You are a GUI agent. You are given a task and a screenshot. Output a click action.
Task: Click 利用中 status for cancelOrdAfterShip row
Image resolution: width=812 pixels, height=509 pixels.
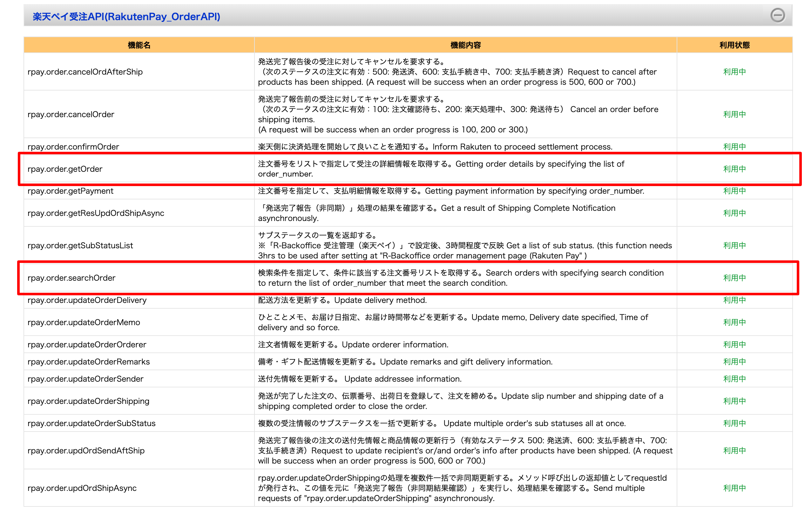(734, 72)
